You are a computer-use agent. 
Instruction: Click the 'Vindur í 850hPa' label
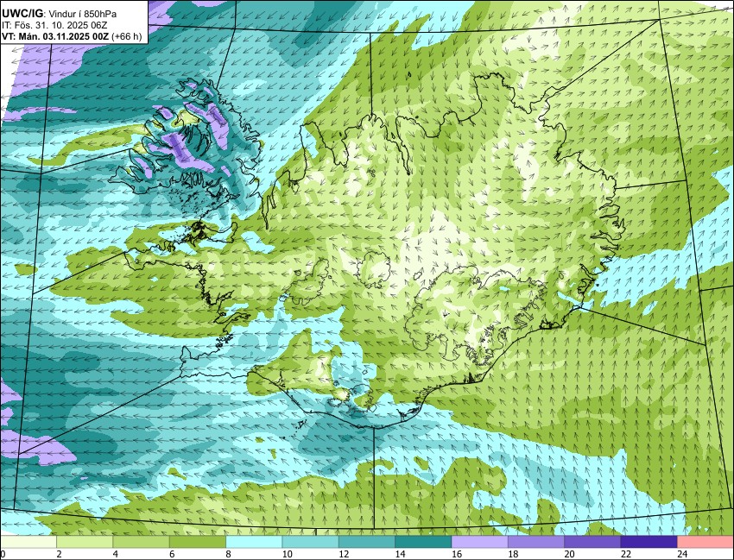83,14
